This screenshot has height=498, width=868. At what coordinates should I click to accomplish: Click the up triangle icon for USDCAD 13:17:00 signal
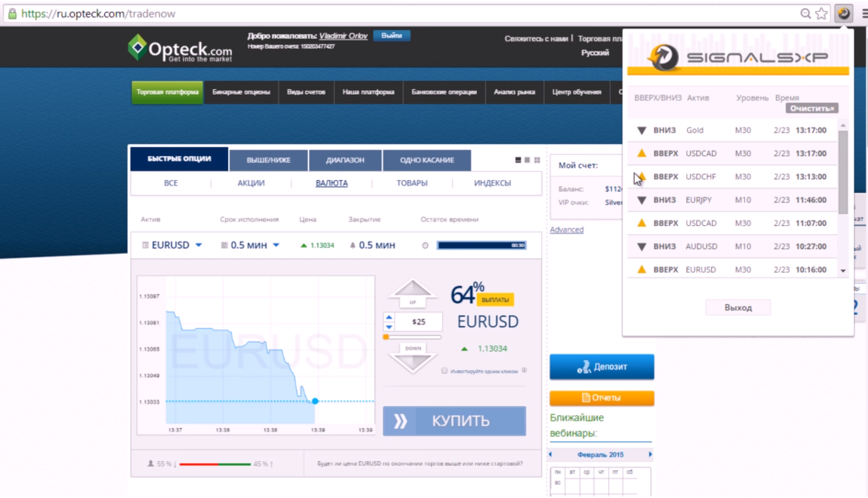point(642,153)
